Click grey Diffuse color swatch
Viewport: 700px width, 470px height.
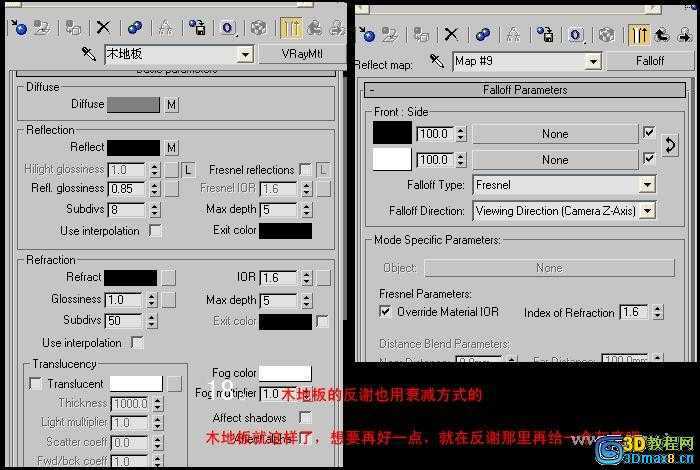(x=133, y=105)
